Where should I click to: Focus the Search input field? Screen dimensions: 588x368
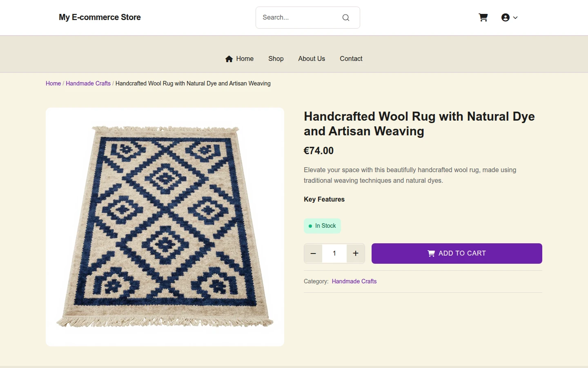point(300,18)
